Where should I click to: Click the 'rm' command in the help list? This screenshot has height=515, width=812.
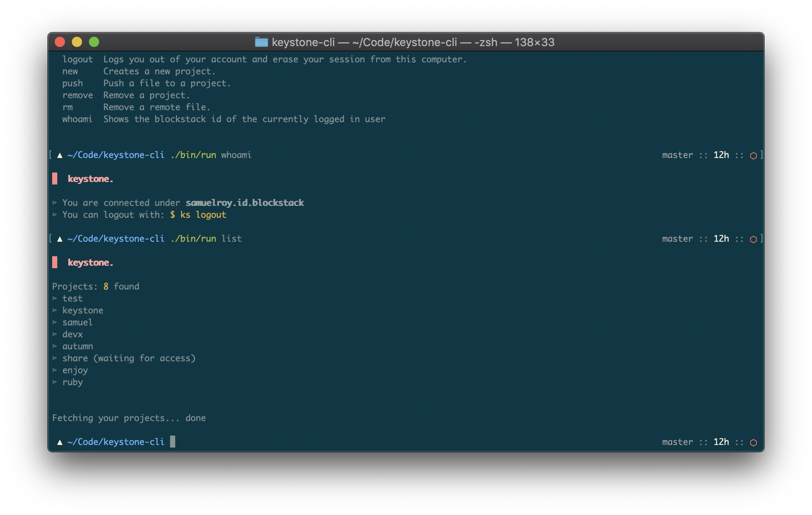click(68, 107)
